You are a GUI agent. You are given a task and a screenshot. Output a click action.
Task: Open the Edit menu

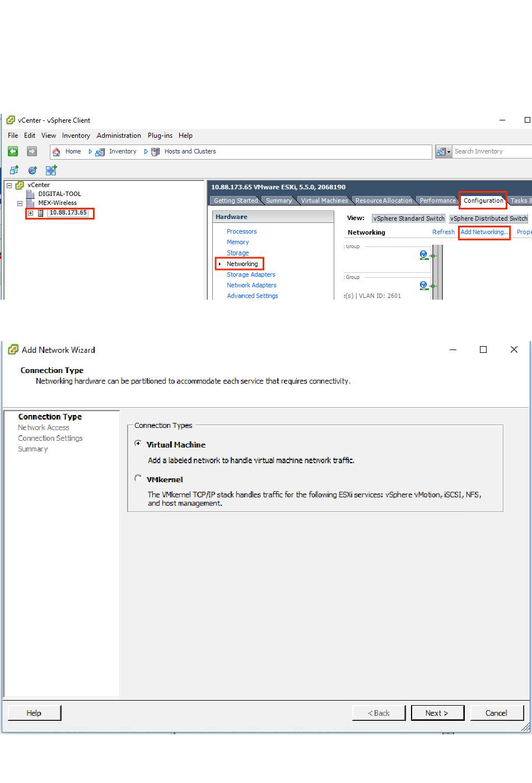(30, 136)
